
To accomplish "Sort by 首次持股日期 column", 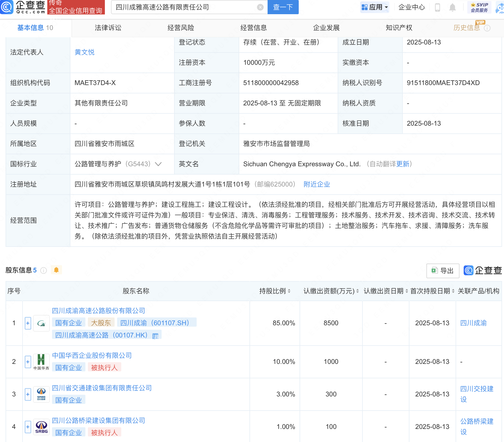I will pos(453,291).
